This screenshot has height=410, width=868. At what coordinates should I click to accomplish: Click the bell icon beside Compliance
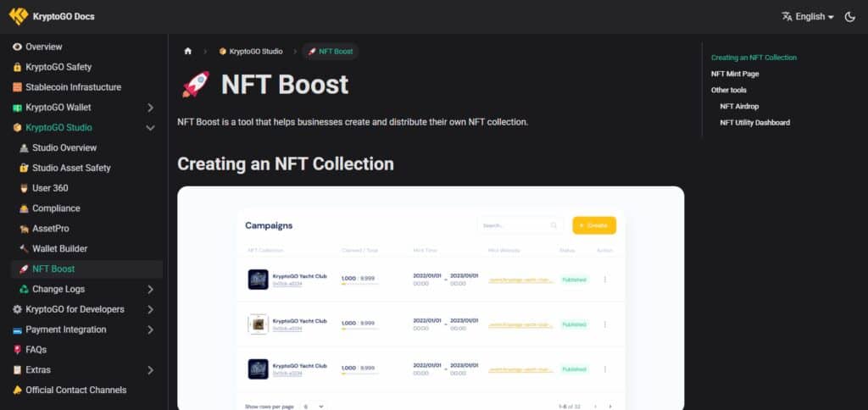click(24, 208)
